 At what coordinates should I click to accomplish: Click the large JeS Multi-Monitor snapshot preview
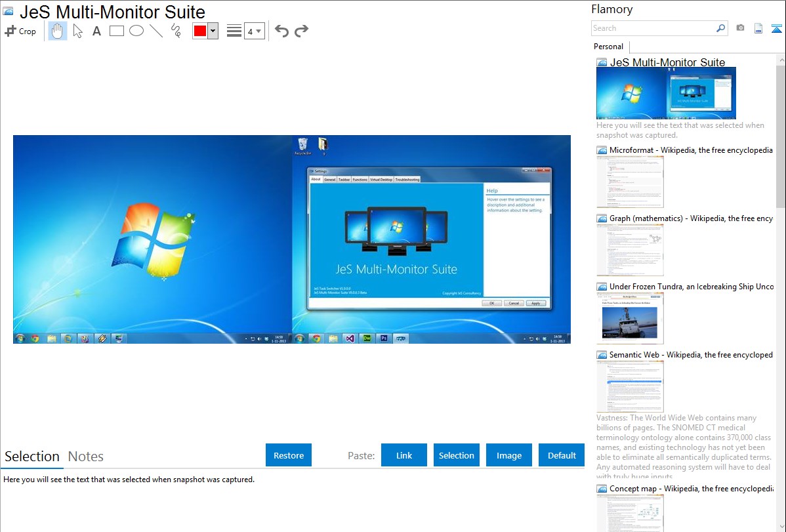pyautogui.click(x=292, y=239)
